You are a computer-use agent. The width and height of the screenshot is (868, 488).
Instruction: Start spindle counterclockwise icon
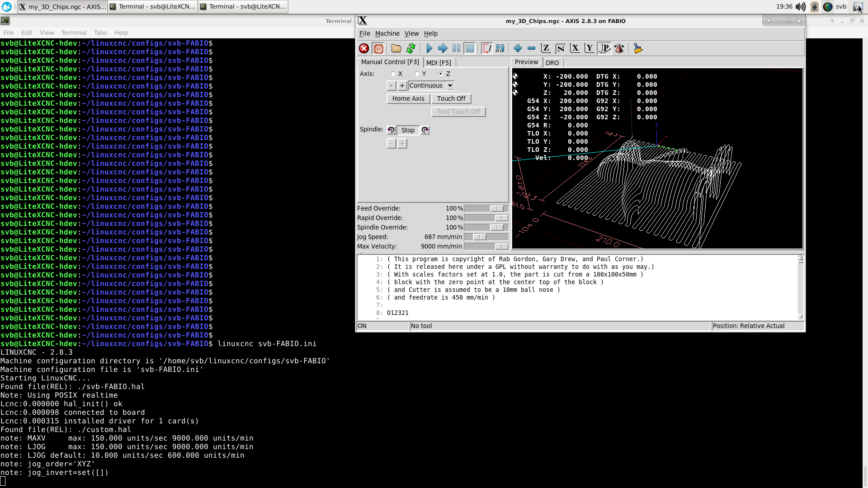(x=391, y=130)
